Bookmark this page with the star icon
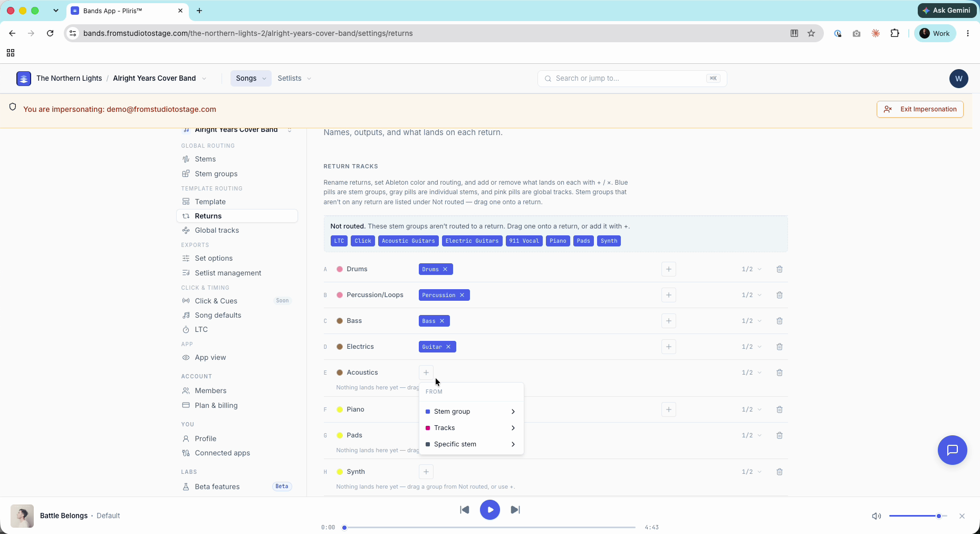 811,33
